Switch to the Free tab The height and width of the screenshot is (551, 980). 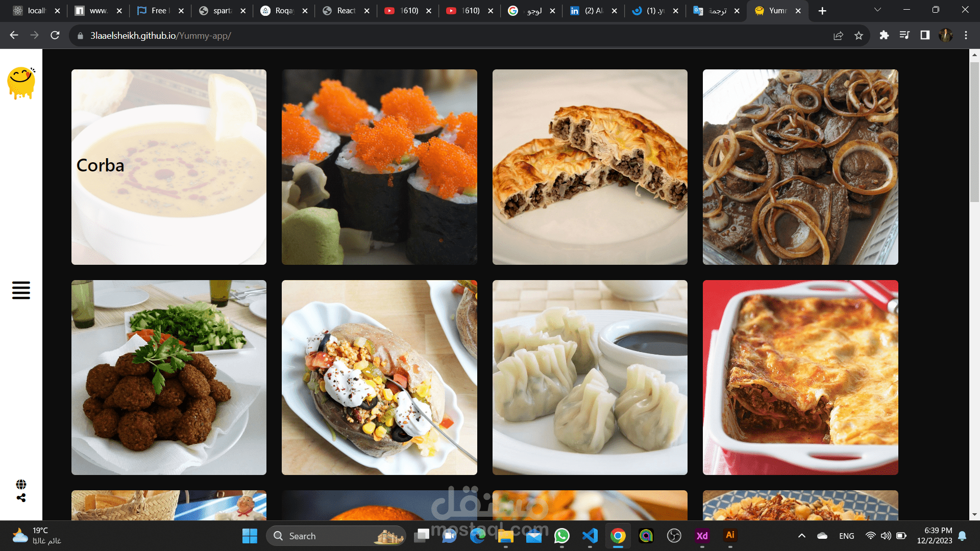(159, 11)
